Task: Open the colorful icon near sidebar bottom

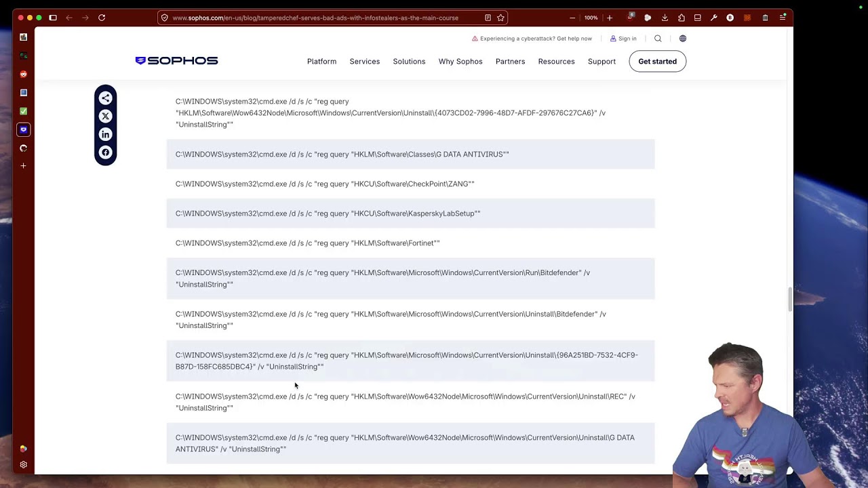Action: [x=24, y=448]
